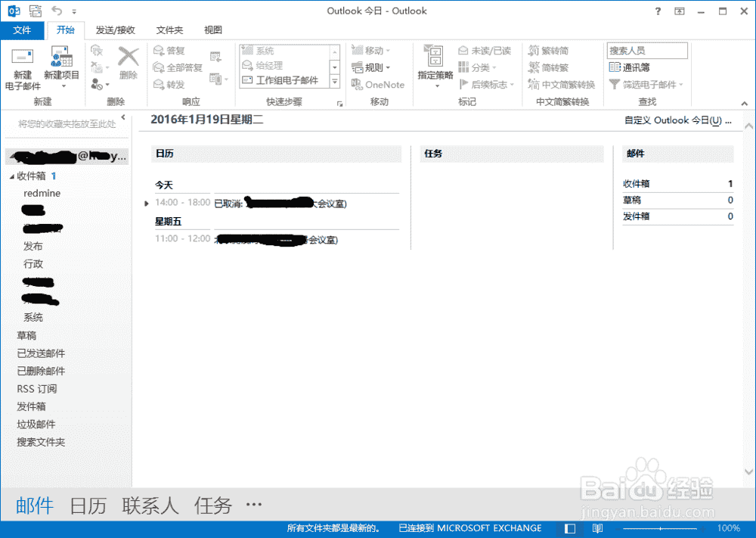756x538 pixels.
Task: Open the Move (移动) dropdown
Action: [370, 50]
